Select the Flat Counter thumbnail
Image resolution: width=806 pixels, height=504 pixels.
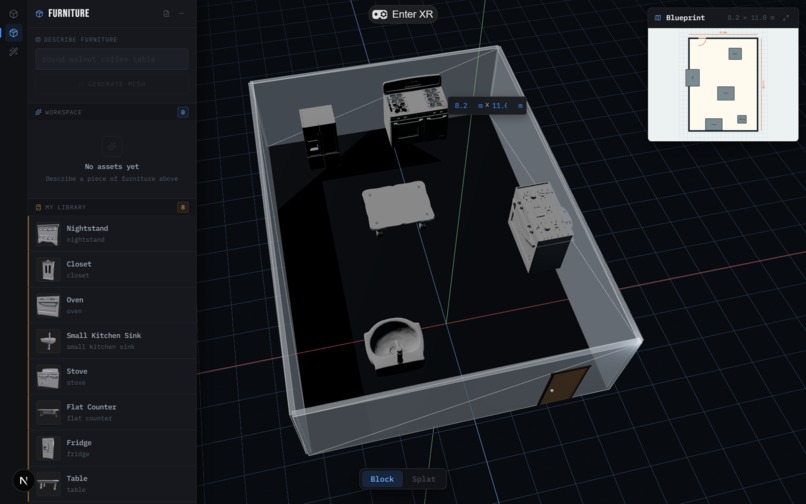tap(48, 412)
